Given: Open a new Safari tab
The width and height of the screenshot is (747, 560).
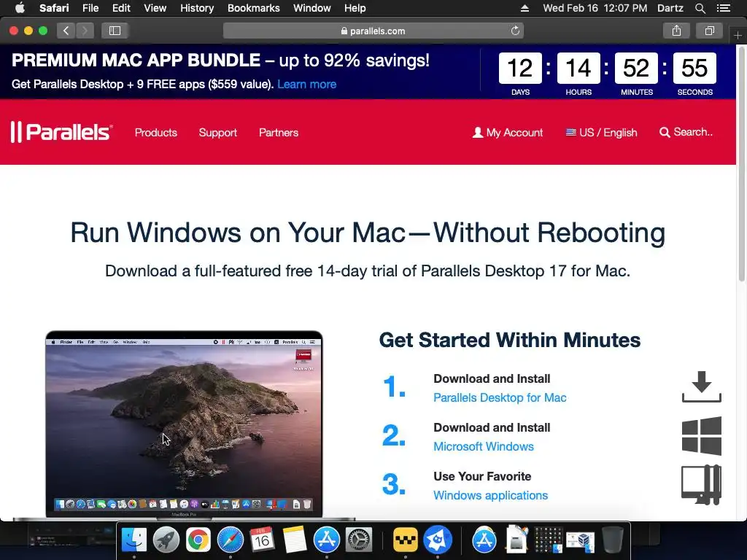Looking at the screenshot, I should coord(738,35).
